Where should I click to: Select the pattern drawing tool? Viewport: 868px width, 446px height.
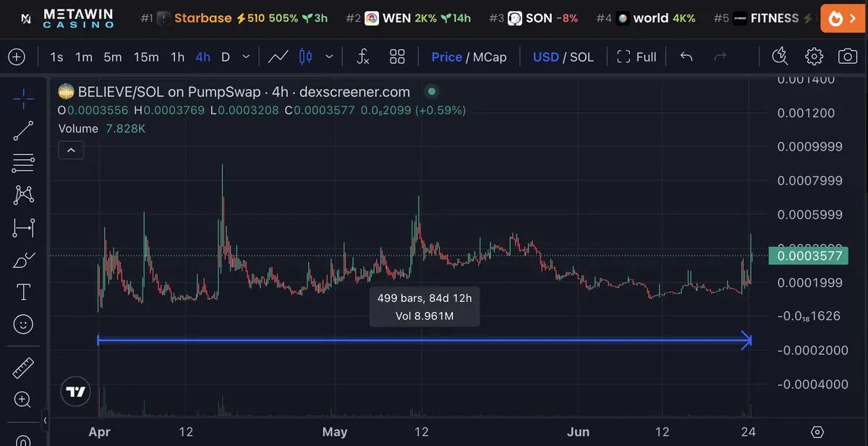[x=23, y=195]
